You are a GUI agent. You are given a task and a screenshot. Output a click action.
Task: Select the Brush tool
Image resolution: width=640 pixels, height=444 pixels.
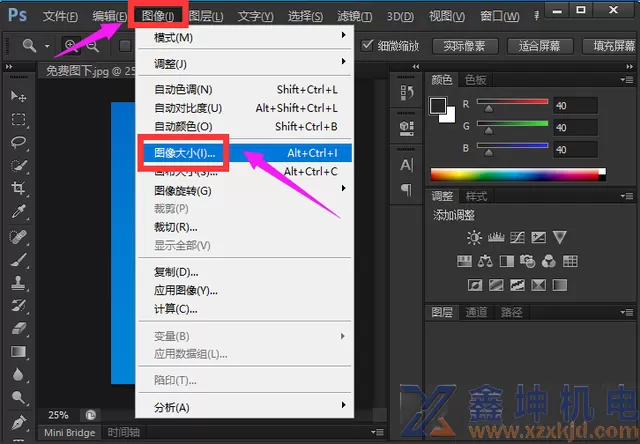coord(18,260)
